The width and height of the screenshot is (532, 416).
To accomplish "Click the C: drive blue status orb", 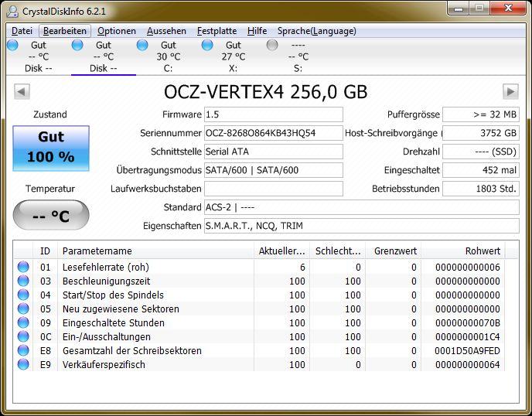I will (x=142, y=45).
